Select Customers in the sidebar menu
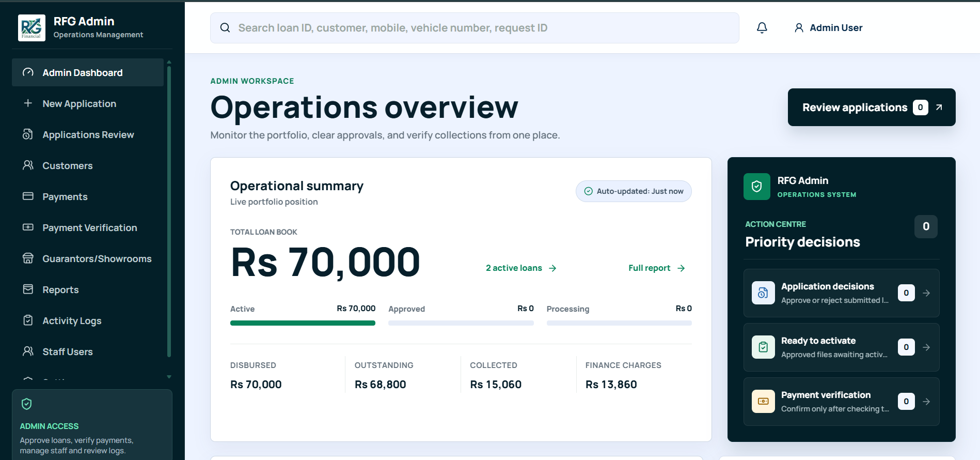The width and height of the screenshot is (980, 460). 88,165
